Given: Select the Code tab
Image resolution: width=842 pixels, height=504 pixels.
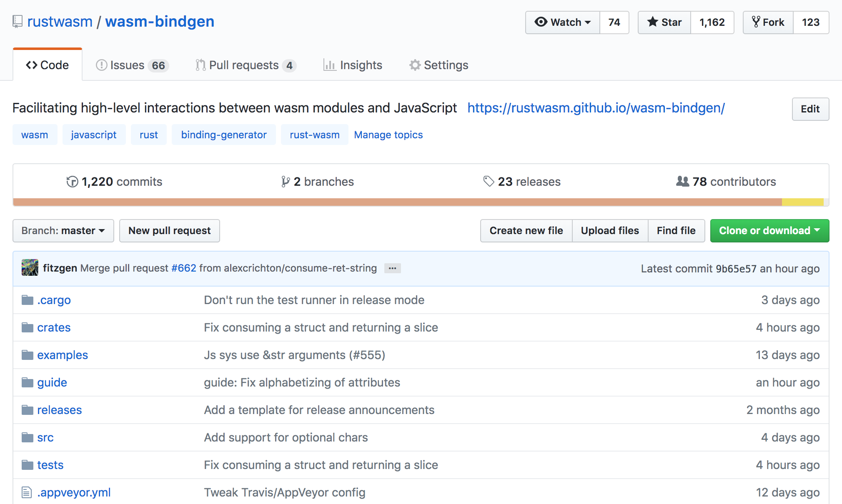Looking at the screenshot, I should point(48,65).
